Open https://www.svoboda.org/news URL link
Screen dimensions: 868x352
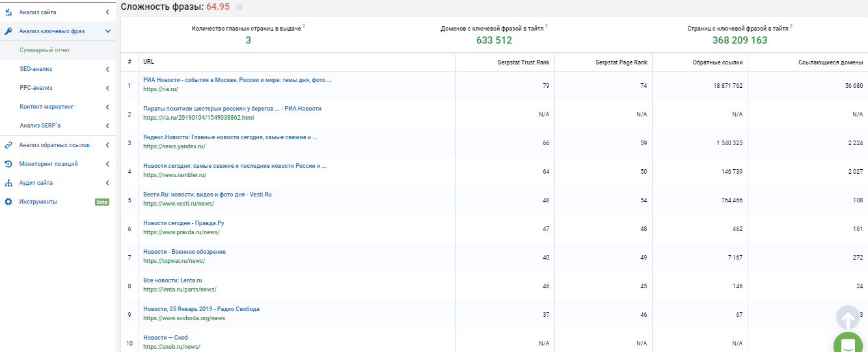click(x=184, y=318)
